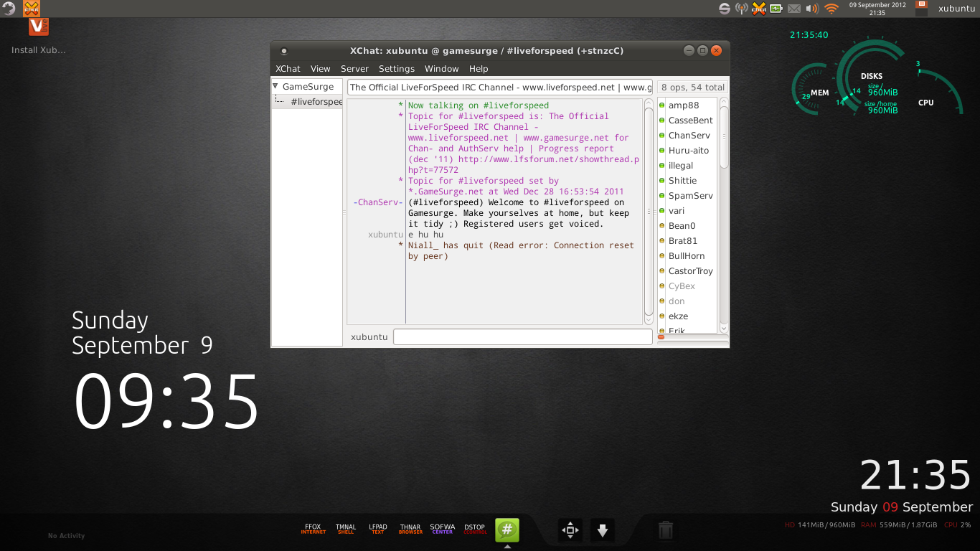
Task: Click the battery power indicator icon
Action: click(776, 9)
